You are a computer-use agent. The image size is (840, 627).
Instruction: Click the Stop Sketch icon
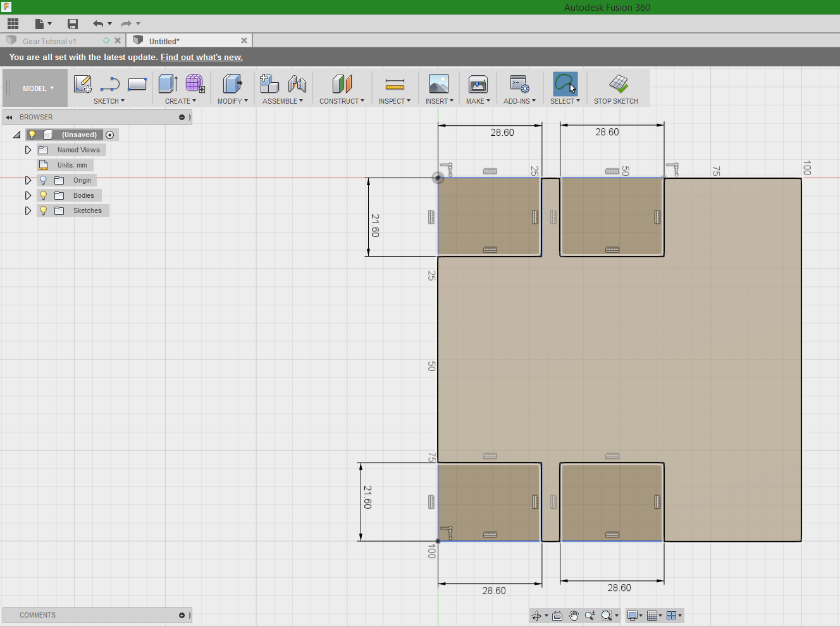click(x=618, y=84)
